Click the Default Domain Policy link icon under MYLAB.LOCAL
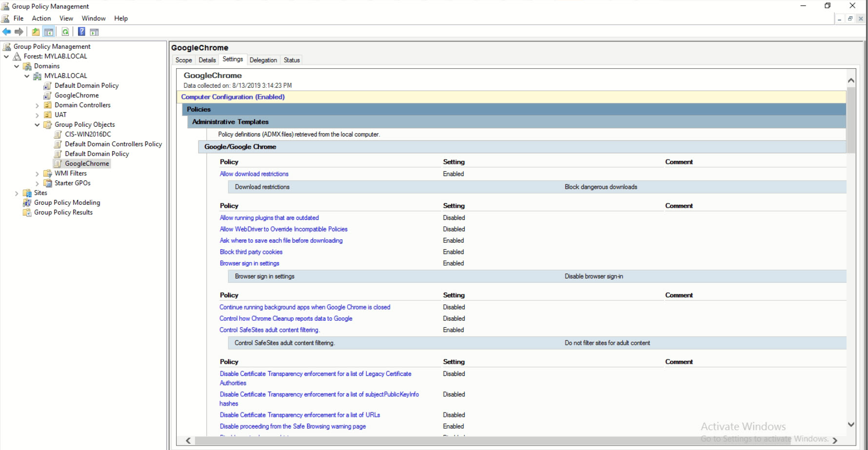The image size is (868, 450). (48, 85)
